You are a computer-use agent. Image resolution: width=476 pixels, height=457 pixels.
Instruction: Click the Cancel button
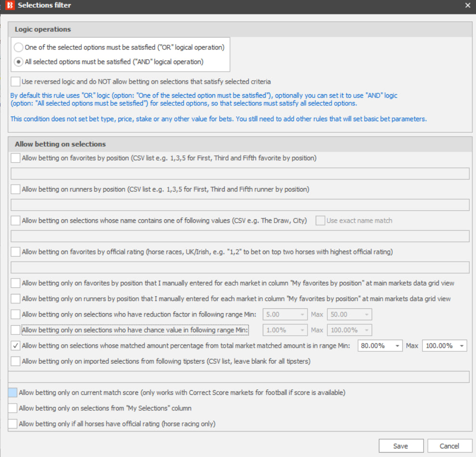(x=450, y=446)
